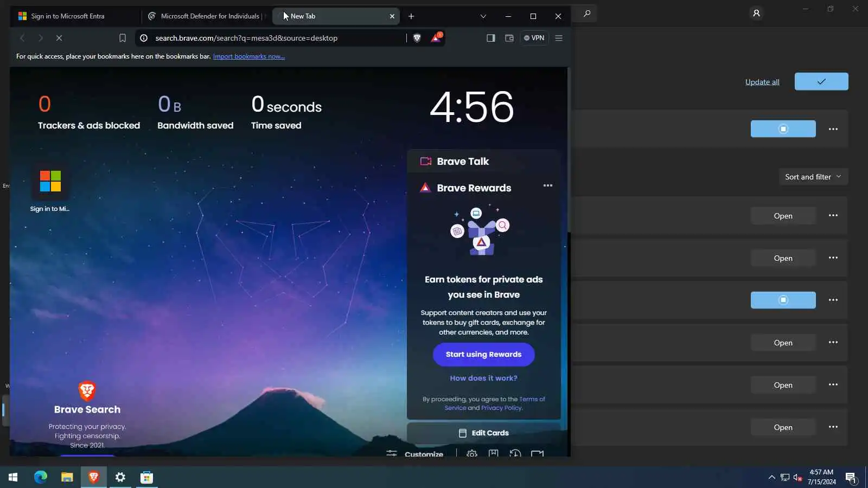868x488 pixels.
Task: Click Update all in Microsoft Store window
Action: click(762, 82)
